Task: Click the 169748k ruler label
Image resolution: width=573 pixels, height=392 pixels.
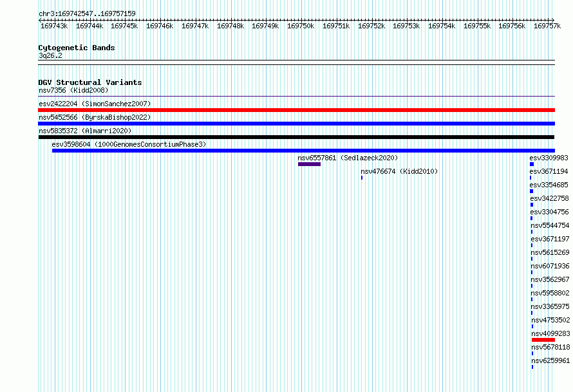Action: (x=230, y=26)
